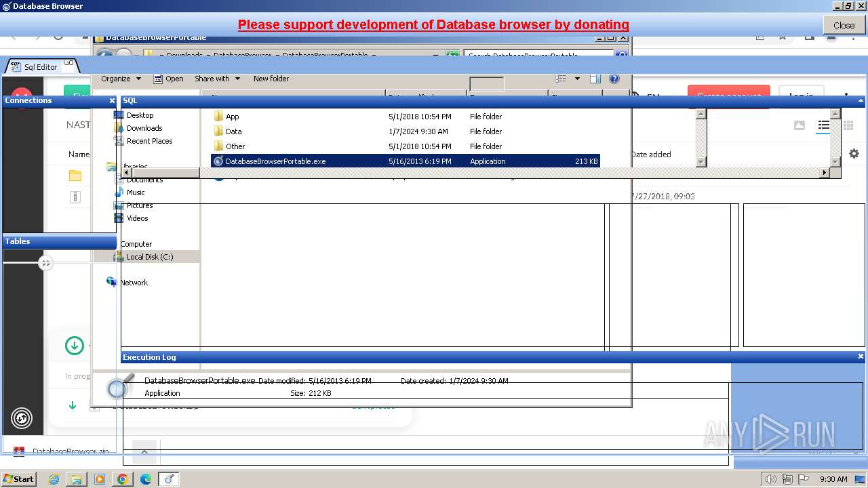Select Recent Places in navigation pane
Viewport: 868px width, 488px height.
pos(149,141)
